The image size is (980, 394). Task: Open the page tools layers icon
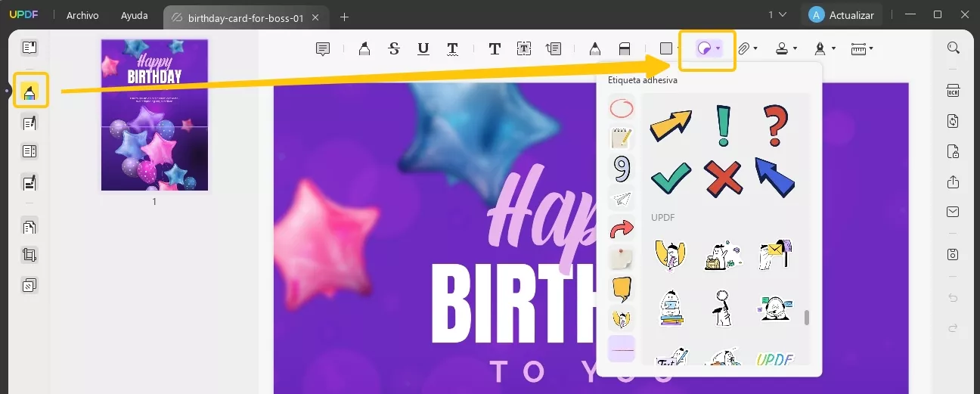(29, 286)
